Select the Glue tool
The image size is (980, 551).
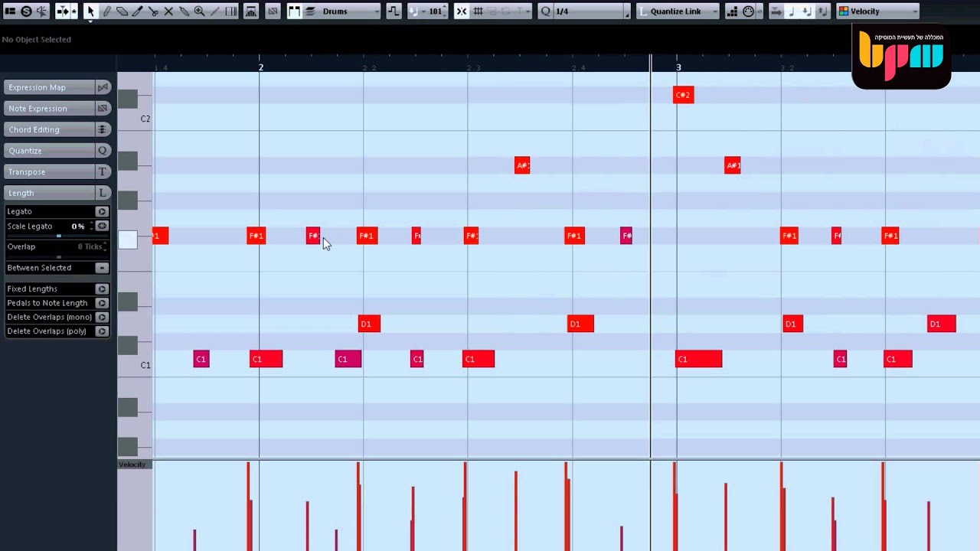point(184,11)
